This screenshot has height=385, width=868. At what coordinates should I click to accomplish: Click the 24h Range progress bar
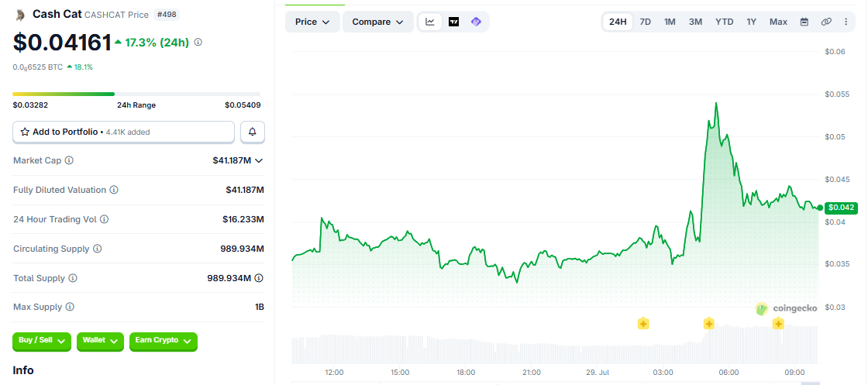(136, 94)
